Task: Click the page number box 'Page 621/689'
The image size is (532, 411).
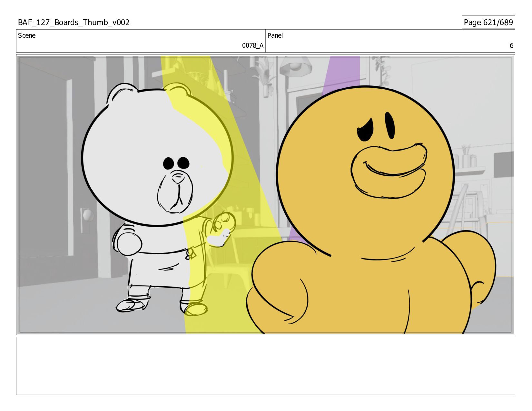Action: (x=488, y=22)
